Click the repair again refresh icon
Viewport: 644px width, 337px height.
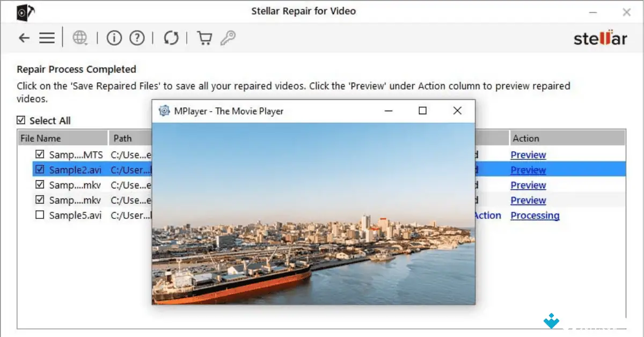point(171,38)
